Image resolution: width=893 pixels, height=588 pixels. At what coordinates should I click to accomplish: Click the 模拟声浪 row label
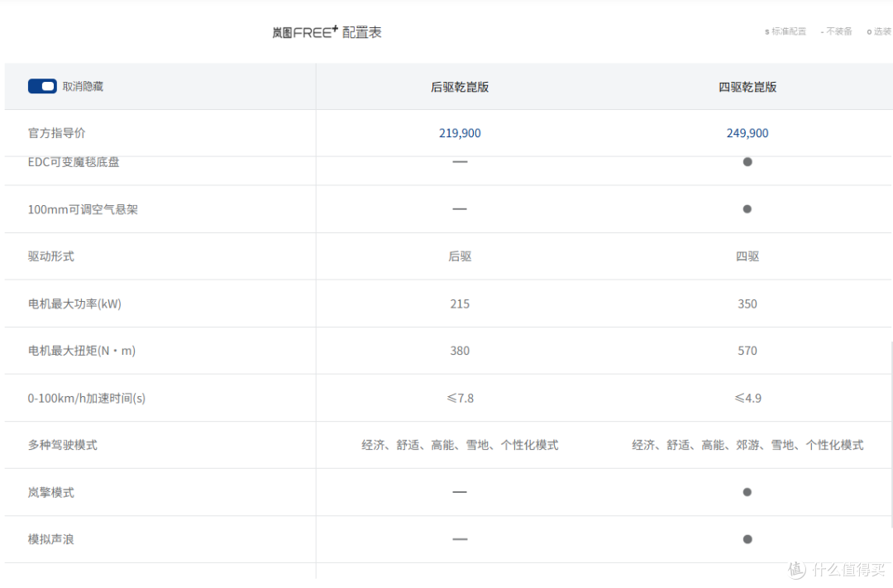pos(50,539)
